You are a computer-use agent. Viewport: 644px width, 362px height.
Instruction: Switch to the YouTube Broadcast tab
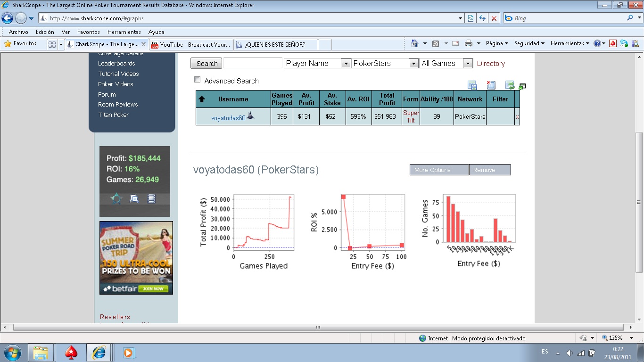pyautogui.click(x=191, y=44)
